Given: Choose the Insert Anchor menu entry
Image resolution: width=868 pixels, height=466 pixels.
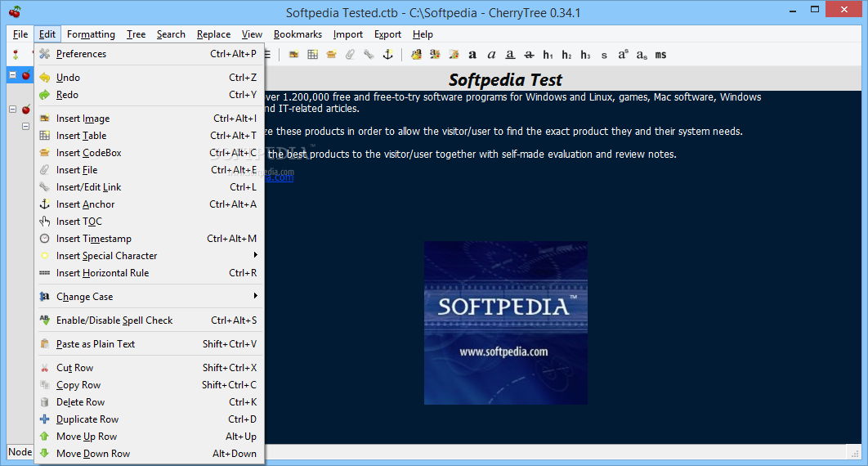Looking at the screenshot, I should (x=150, y=204).
